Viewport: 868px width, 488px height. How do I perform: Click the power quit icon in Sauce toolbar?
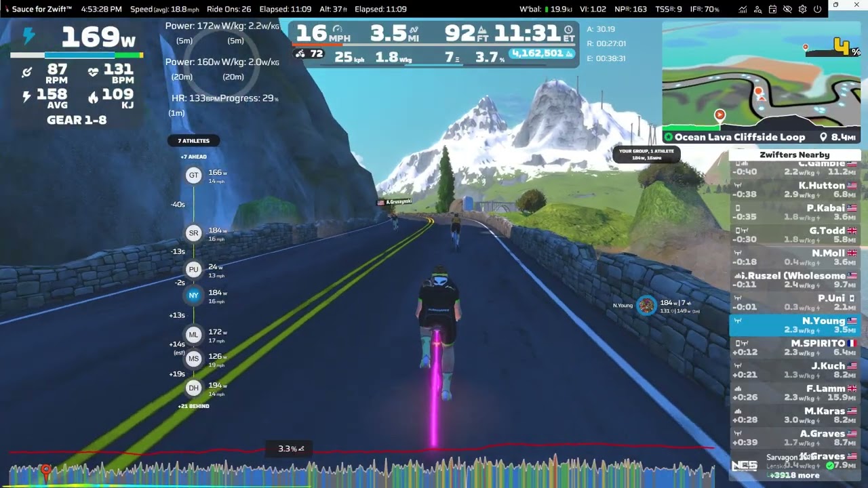pos(817,9)
